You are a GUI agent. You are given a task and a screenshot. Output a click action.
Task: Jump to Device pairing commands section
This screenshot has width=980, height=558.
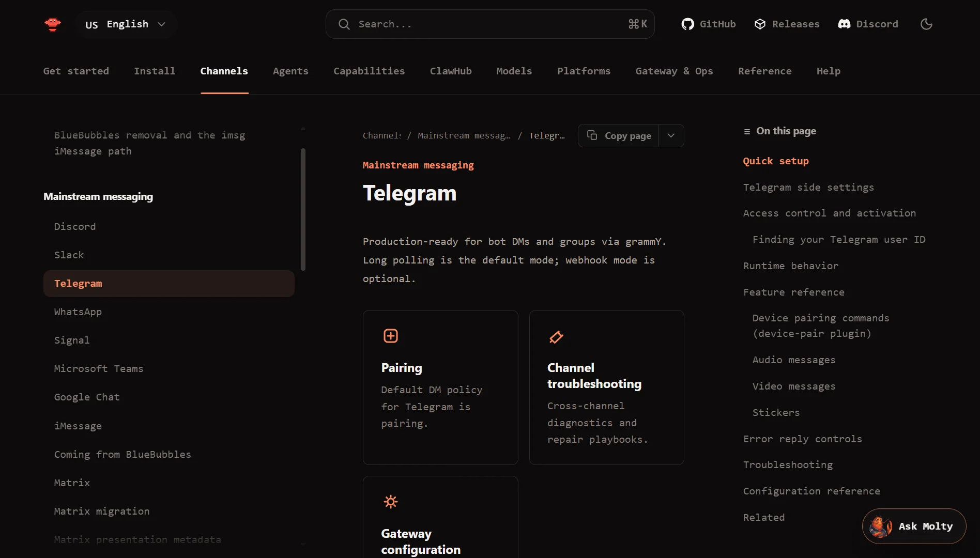tap(821, 326)
